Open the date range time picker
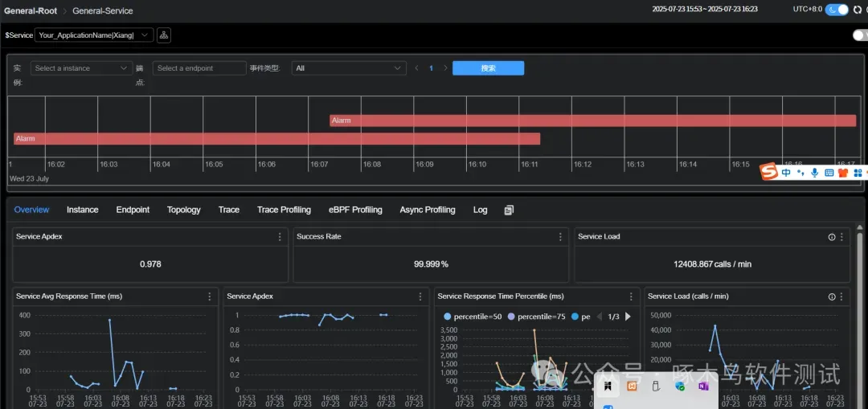This screenshot has height=409, width=868. 705,9
